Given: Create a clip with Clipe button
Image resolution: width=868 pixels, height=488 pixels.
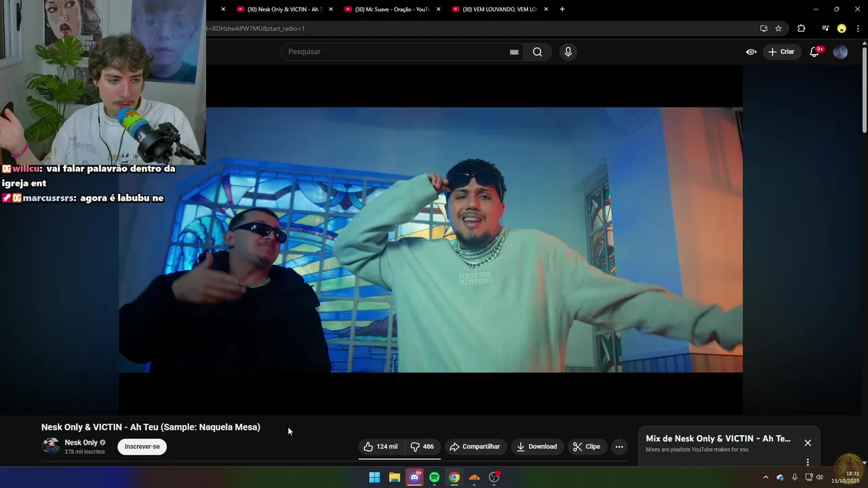Looking at the screenshot, I should point(587,447).
